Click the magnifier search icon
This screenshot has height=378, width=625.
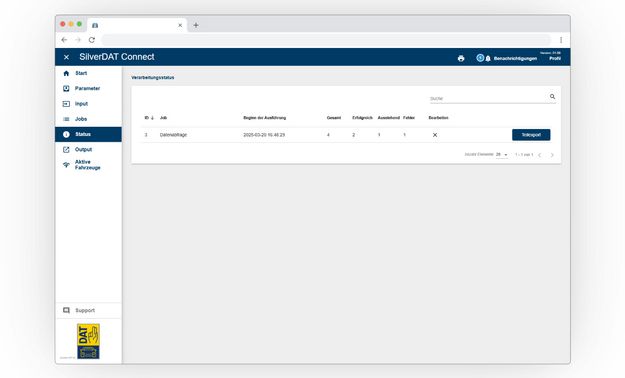pos(552,96)
